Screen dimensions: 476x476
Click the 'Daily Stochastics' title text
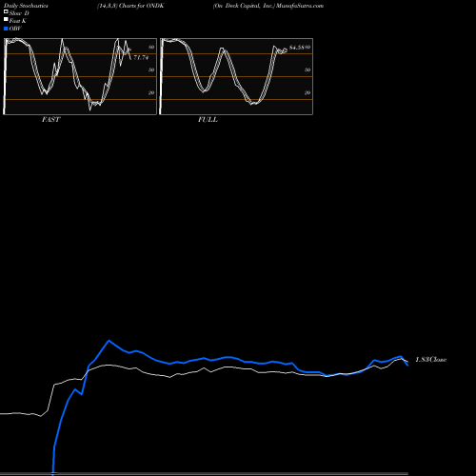(26, 6)
